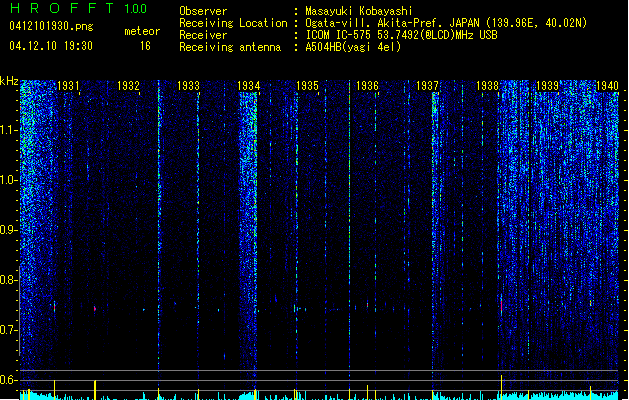Click the 1940 time marker
The width and height of the screenshot is (629, 400).
[607, 86]
